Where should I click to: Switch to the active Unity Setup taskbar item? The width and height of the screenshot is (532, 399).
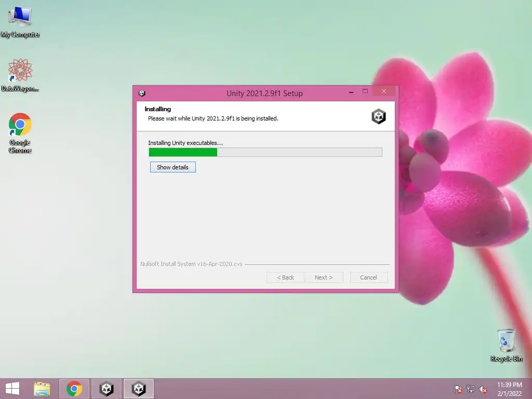139,389
